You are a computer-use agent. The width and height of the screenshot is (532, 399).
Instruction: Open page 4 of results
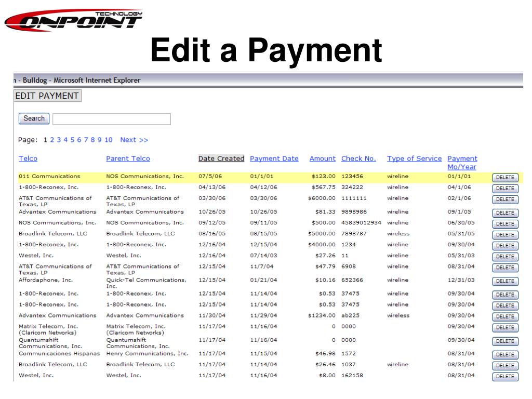(x=65, y=140)
